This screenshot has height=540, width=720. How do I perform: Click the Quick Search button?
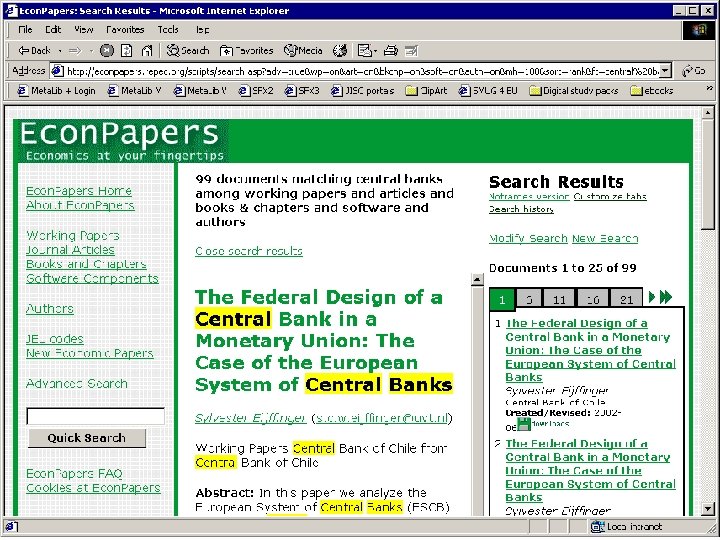coord(87,438)
